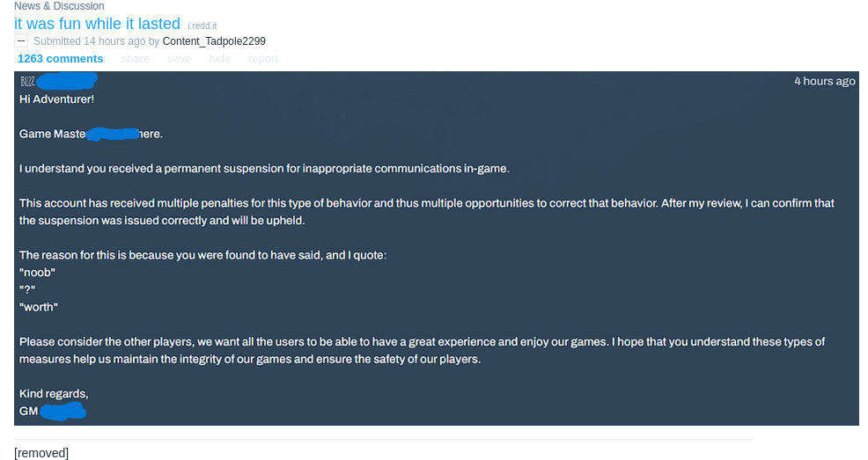Save this post
The width and height of the screenshot is (868, 460).
180,59
